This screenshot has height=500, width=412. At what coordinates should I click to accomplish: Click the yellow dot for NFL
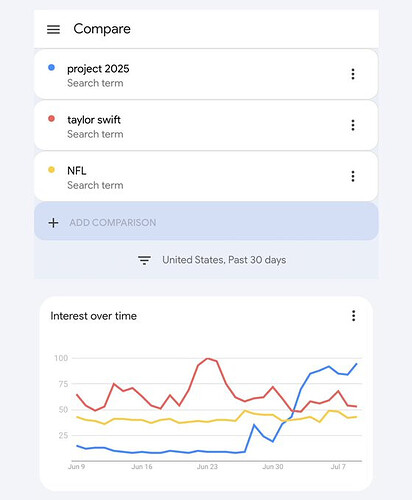[x=51, y=170]
